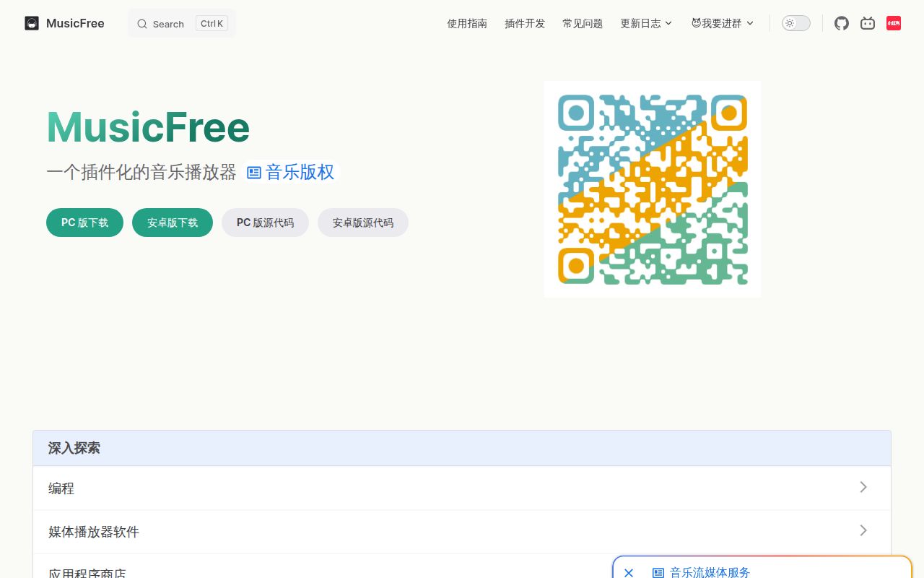
Task: Open the GitHub repository icon
Action: tap(842, 23)
